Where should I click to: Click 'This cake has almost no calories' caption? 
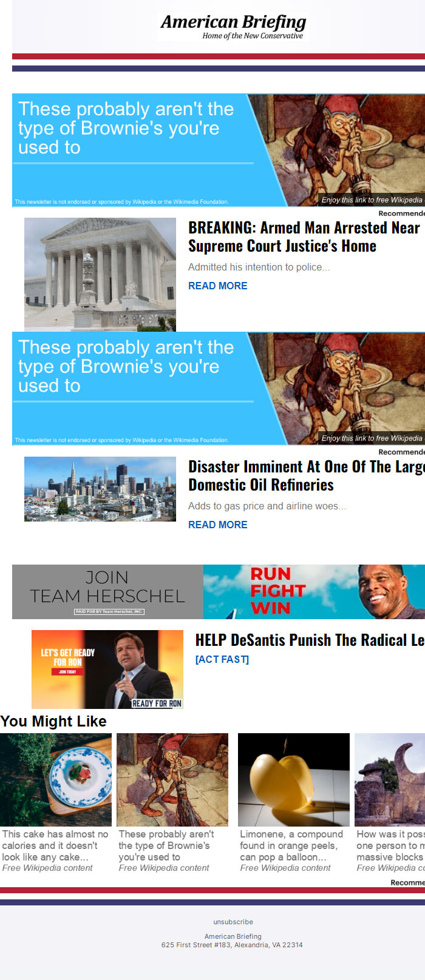55,845
